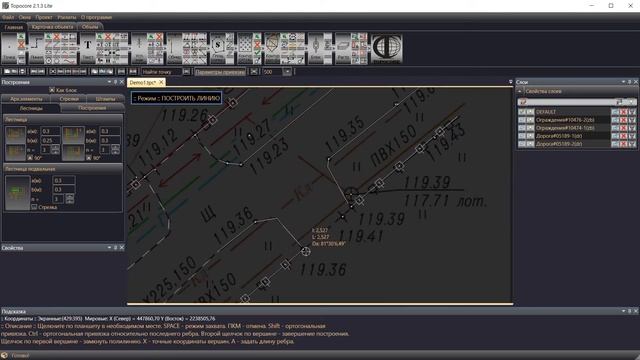This screenshot has height=360, width=640.
Task: Click the blue icon on Ограждения#10474-1(db) row
Action: [x=615, y=128]
